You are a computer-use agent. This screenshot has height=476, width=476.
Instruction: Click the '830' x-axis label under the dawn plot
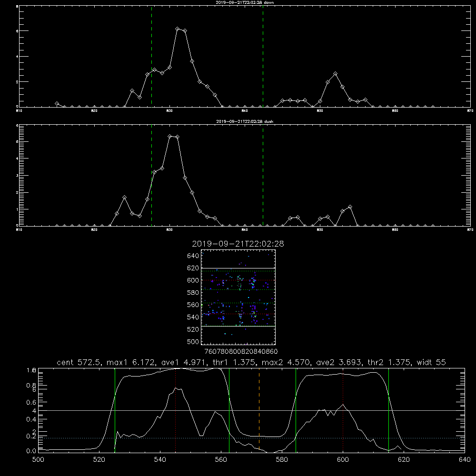tap(169, 111)
